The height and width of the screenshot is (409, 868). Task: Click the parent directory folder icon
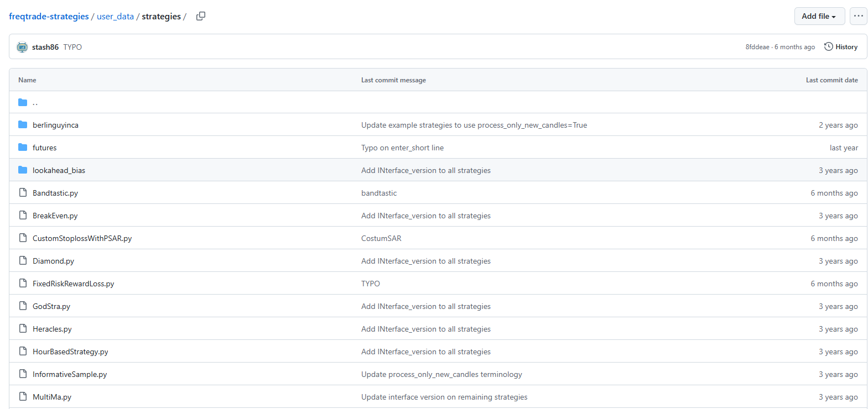[23, 102]
